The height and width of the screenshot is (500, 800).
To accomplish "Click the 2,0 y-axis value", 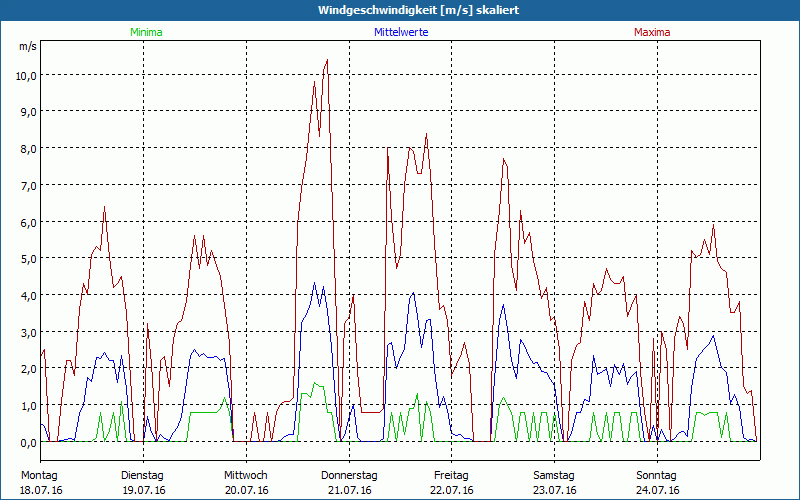I will point(29,369).
